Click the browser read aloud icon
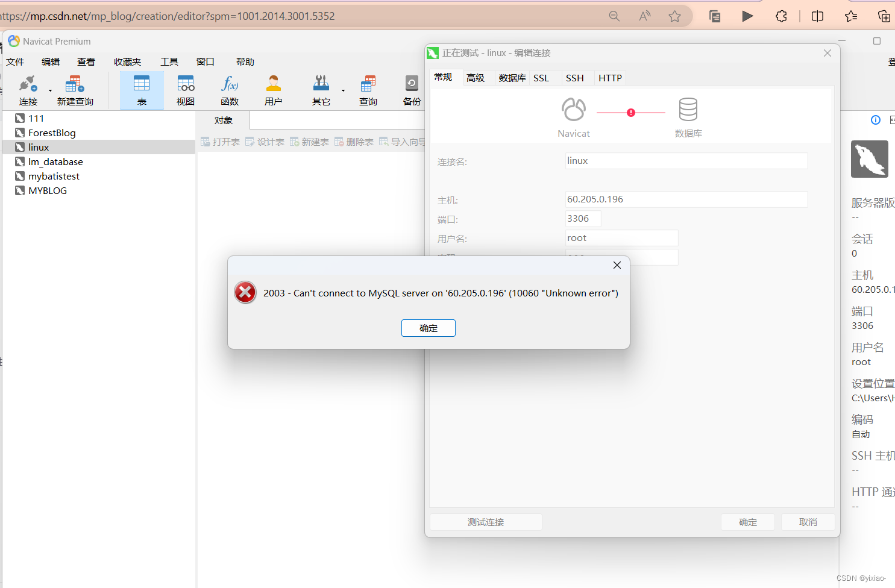This screenshot has width=895, height=588. [x=645, y=16]
